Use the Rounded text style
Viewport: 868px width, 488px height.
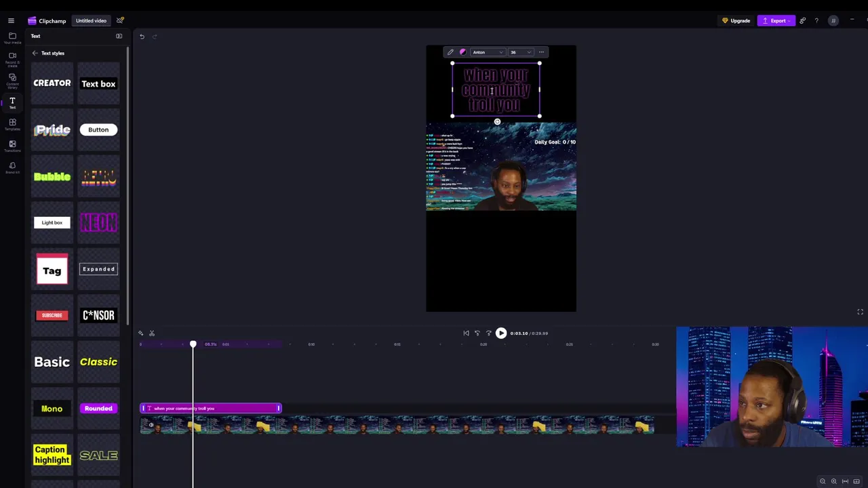98,409
